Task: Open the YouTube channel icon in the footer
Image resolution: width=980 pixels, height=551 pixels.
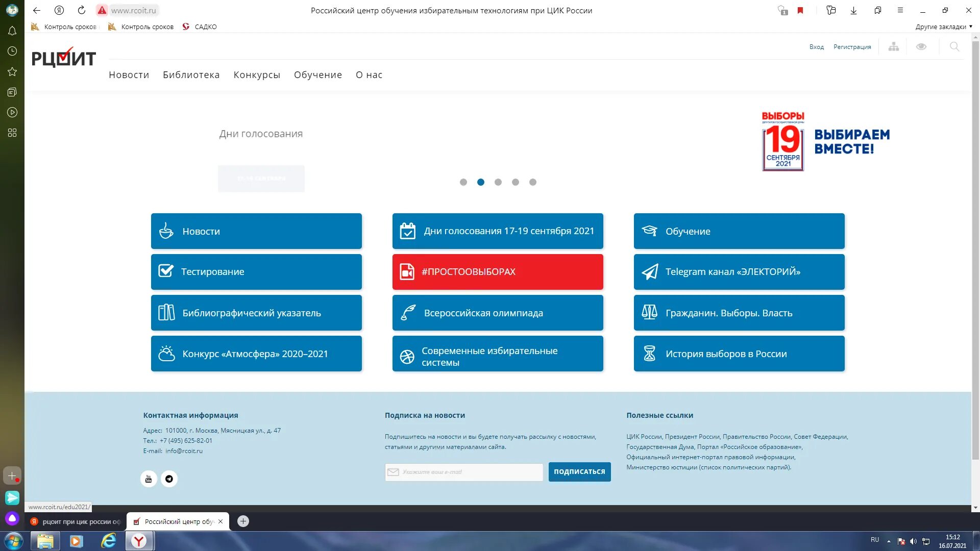Action: pos(149,479)
